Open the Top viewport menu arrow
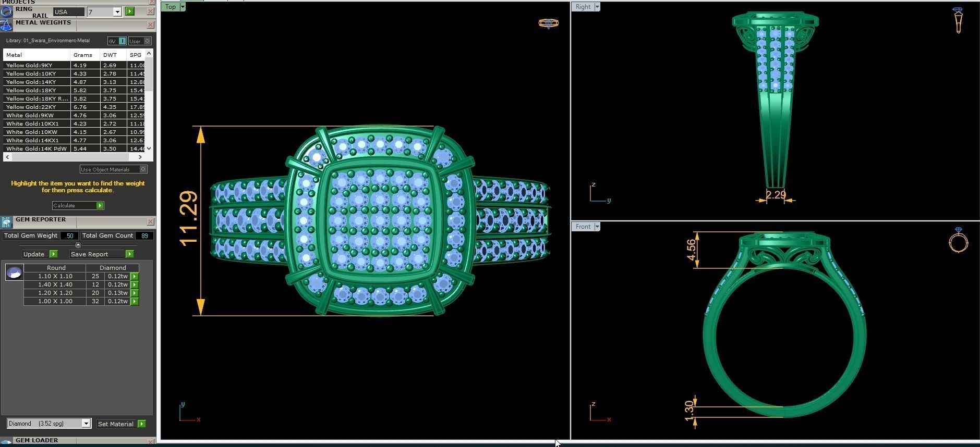The image size is (980, 447). (183, 7)
